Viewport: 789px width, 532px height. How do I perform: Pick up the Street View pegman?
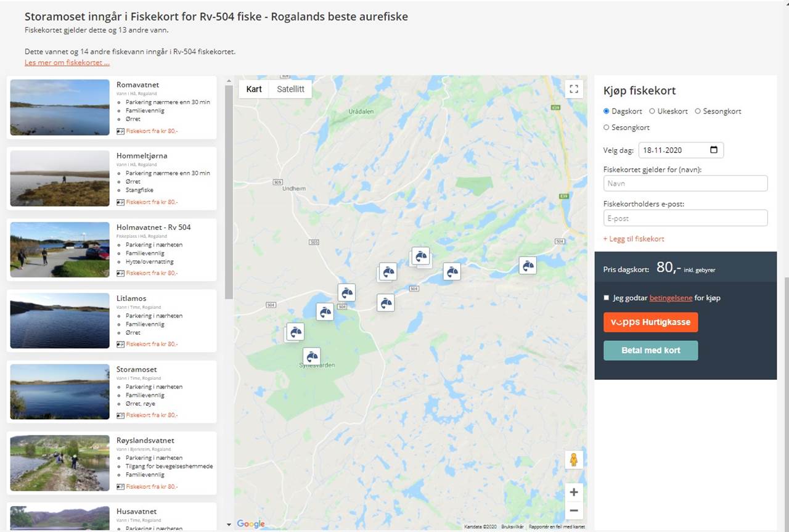(574, 460)
